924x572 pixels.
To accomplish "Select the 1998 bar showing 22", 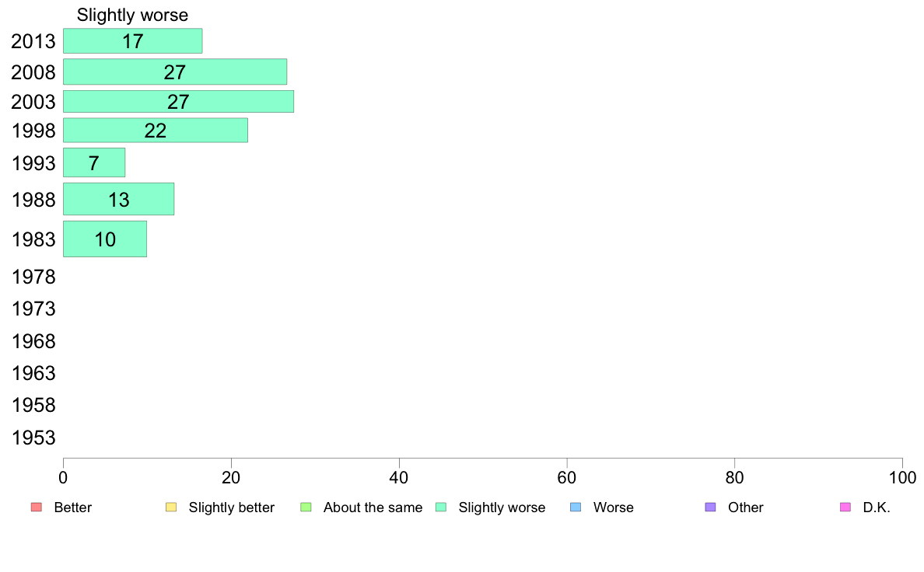I will (x=156, y=131).
